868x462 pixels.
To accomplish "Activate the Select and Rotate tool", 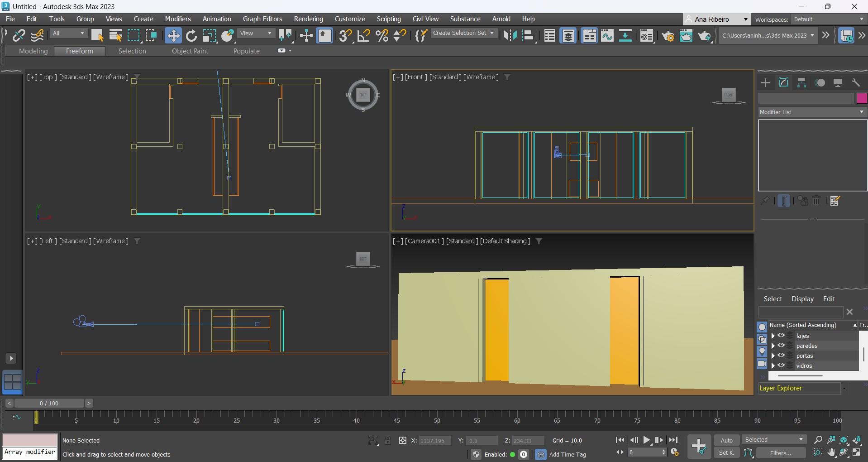I will [x=191, y=35].
